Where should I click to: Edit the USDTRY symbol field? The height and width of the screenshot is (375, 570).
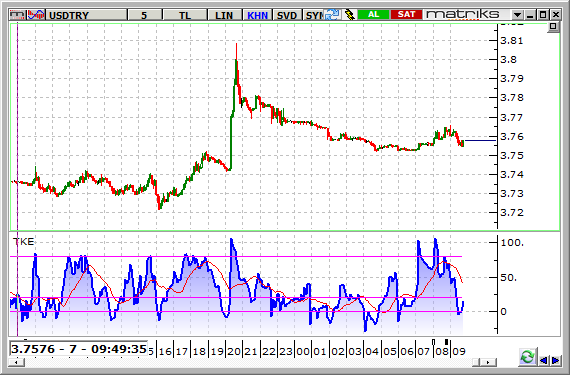(x=87, y=15)
